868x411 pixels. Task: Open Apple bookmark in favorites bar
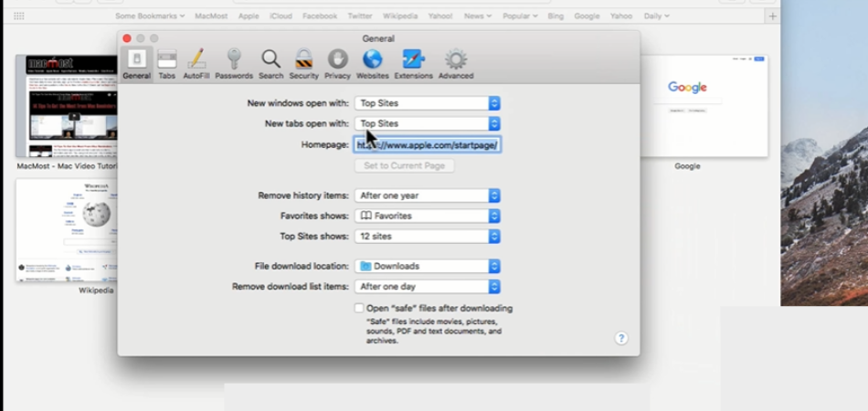pos(249,16)
